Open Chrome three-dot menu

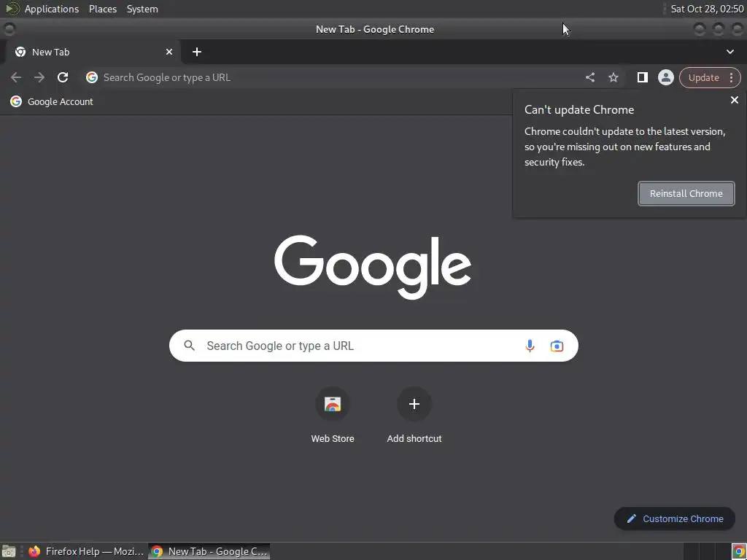tap(731, 77)
